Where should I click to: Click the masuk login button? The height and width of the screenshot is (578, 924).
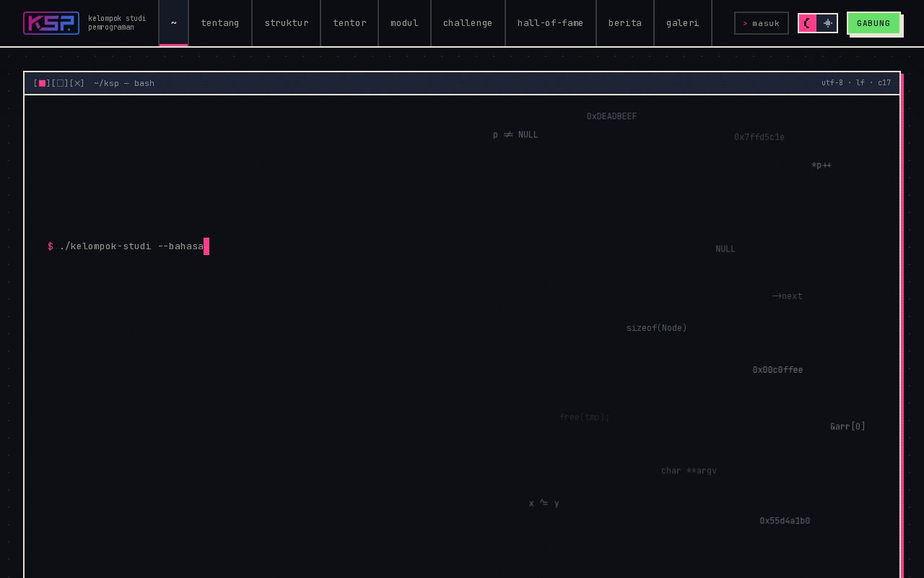[762, 23]
